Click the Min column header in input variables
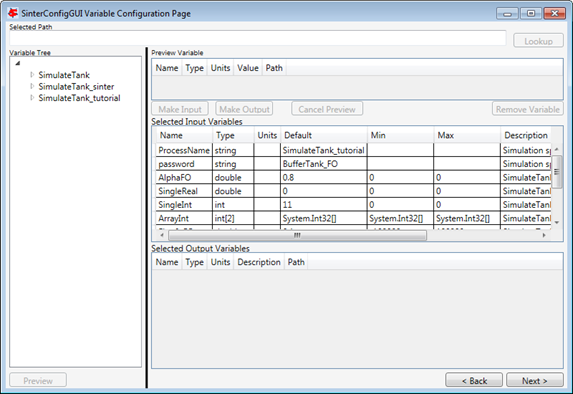 [401, 135]
